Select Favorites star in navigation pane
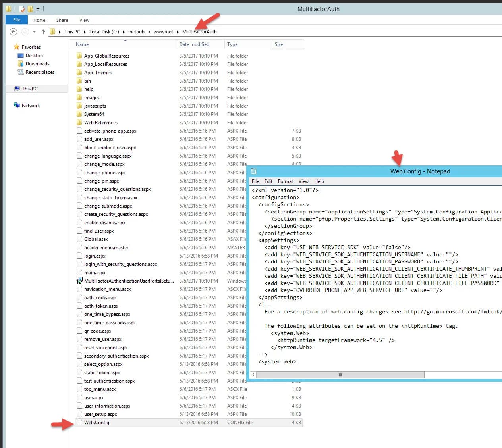 pos(17,47)
